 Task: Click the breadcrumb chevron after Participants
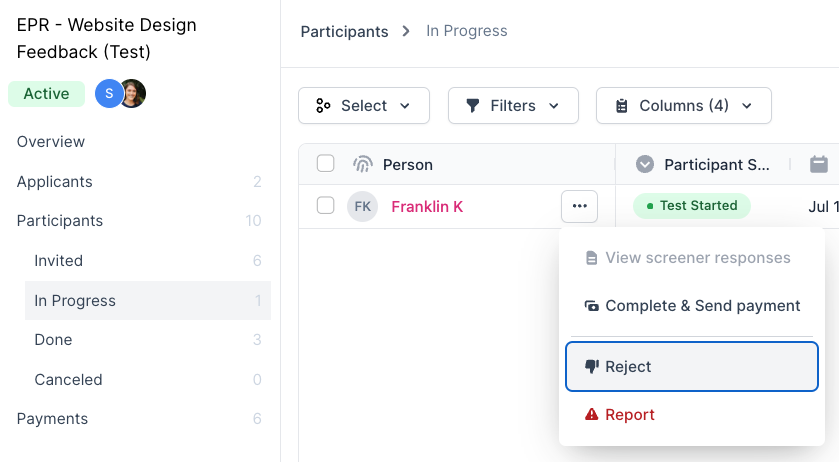[406, 32]
